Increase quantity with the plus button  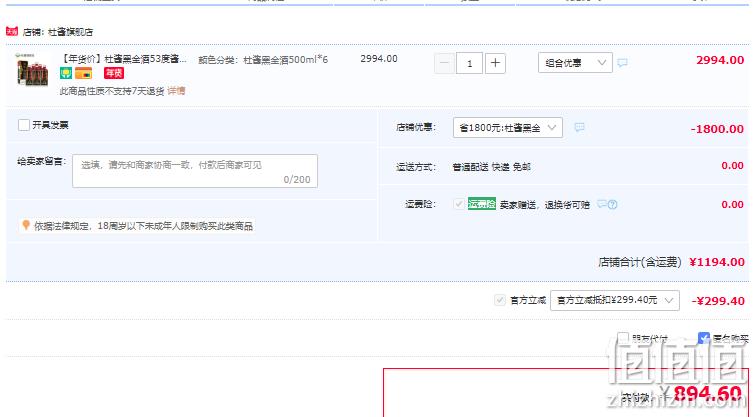tap(495, 63)
